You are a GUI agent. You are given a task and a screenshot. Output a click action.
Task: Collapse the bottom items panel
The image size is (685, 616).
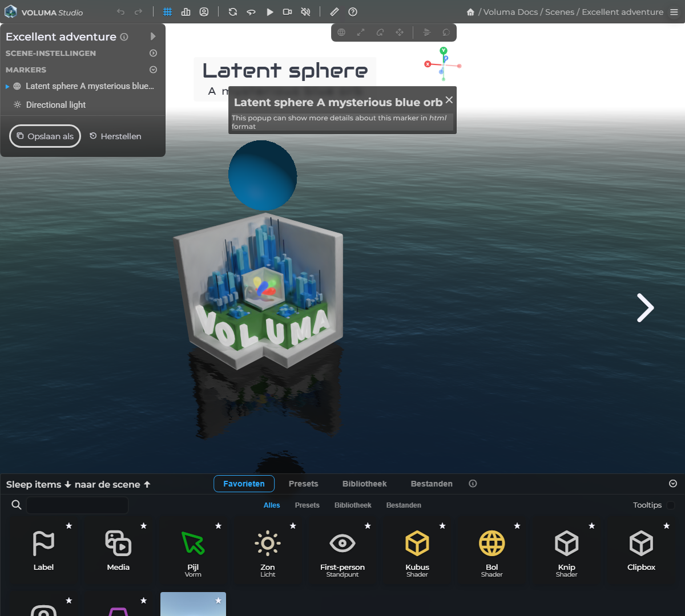(673, 484)
